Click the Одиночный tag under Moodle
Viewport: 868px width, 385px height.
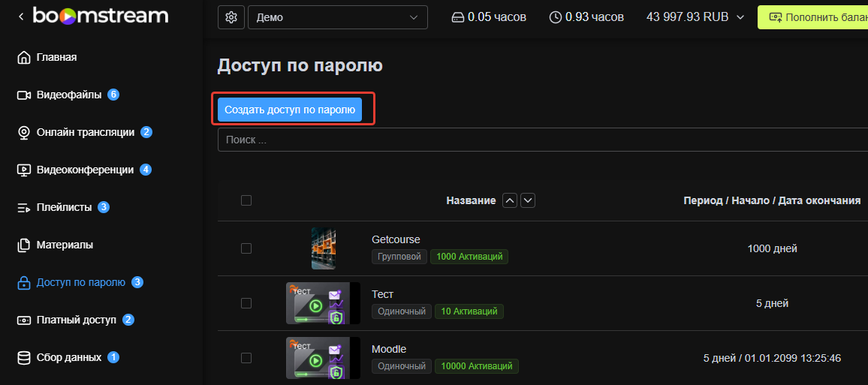coord(402,366)
